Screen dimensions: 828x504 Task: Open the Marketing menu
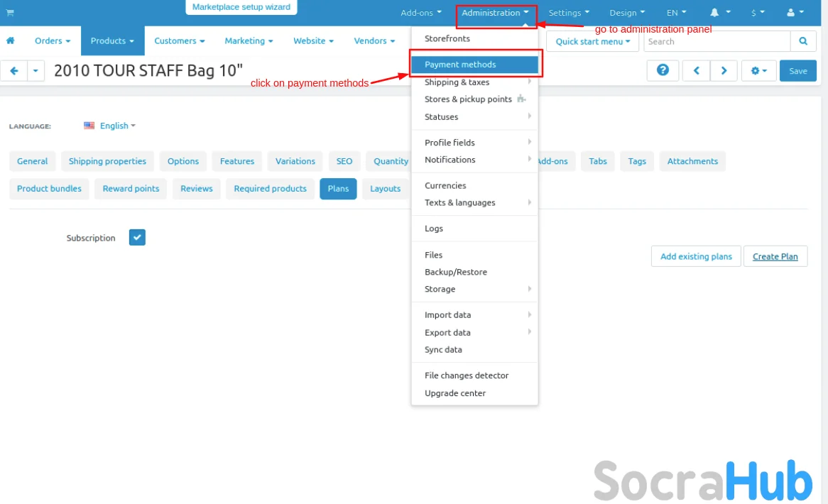pos(249,40)
